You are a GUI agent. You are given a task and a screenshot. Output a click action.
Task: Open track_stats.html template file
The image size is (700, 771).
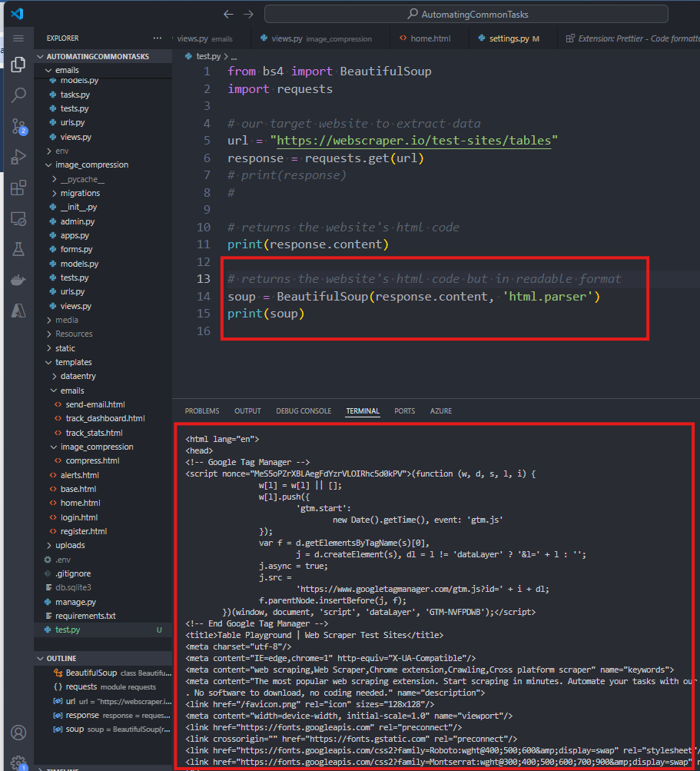[103, 434]
